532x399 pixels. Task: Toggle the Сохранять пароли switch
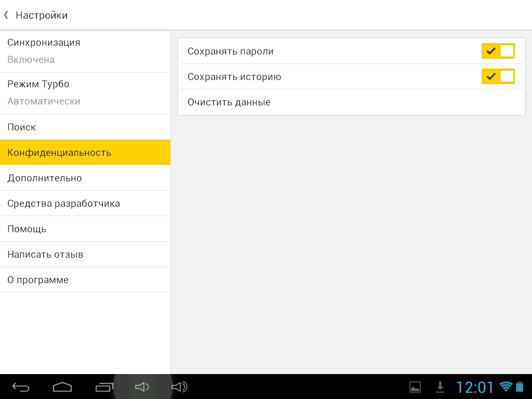(498, 51)
